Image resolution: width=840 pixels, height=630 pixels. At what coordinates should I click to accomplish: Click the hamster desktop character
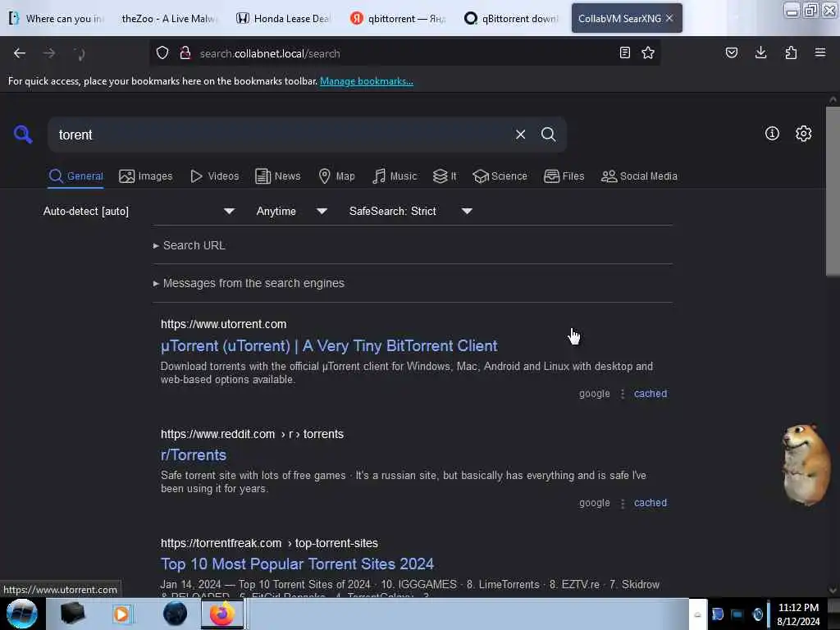click(x=806, y=464)
